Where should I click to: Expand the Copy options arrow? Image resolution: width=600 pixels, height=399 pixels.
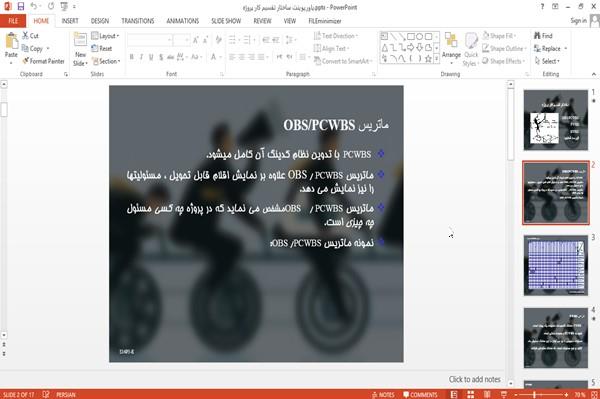click(x=48, y=49)
